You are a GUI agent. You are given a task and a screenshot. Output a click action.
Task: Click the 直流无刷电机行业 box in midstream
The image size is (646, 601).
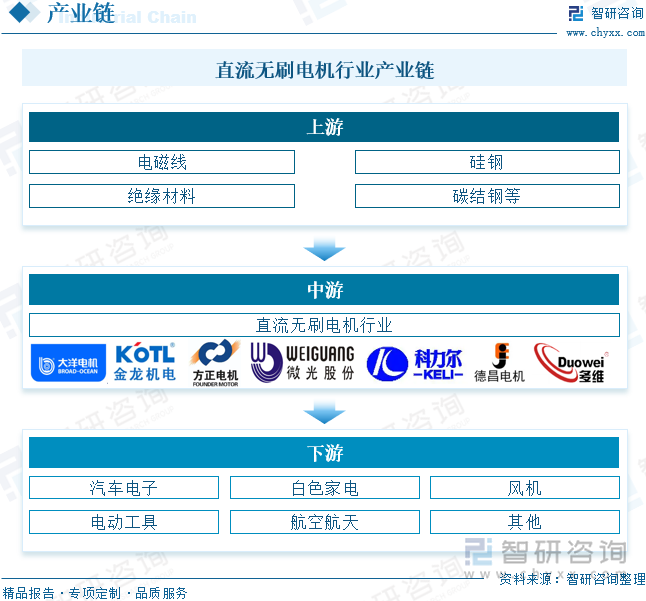click(324, 325)
